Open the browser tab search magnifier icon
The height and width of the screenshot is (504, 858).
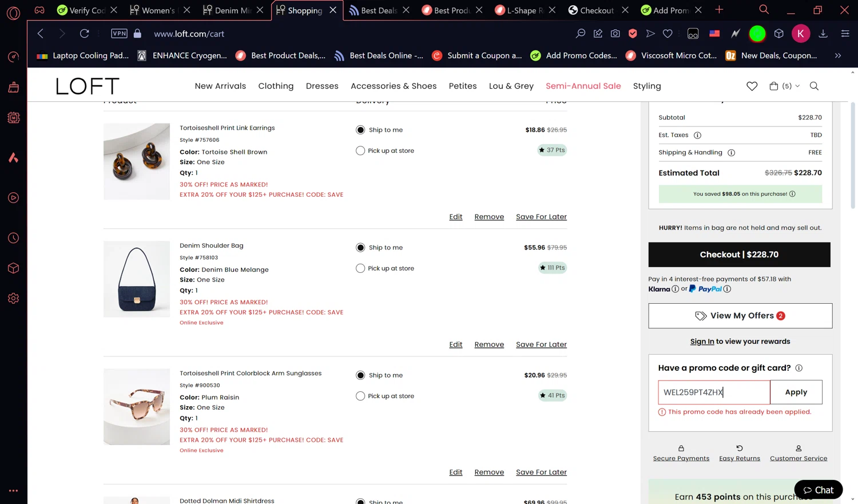tap(764, 10)
